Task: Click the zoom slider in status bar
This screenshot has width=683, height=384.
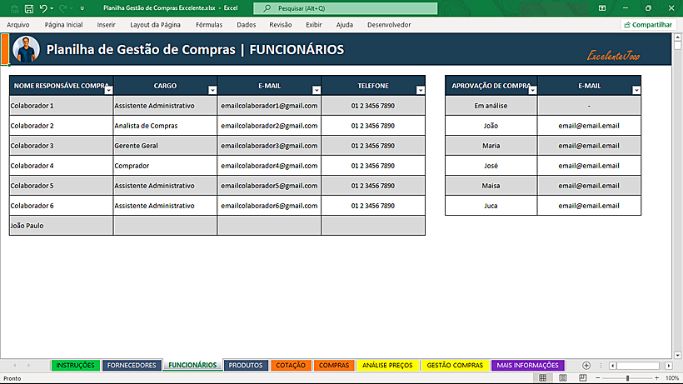Action: (x=627, y=378)
